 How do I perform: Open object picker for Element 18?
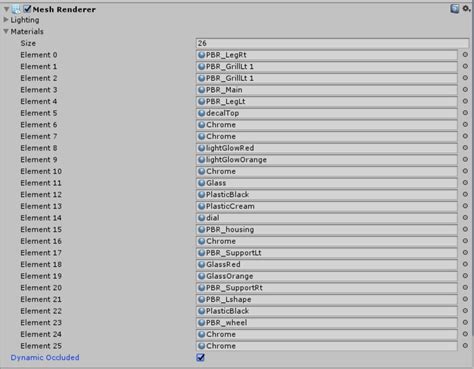465,264
